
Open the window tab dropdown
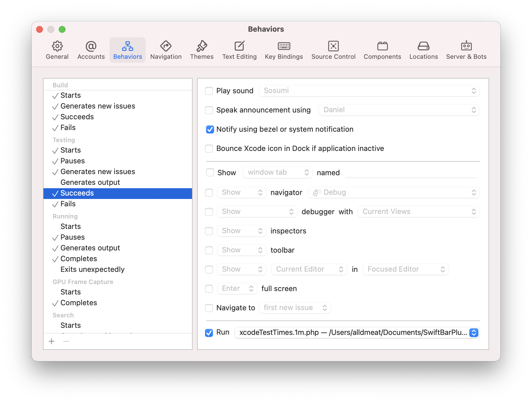278,172
